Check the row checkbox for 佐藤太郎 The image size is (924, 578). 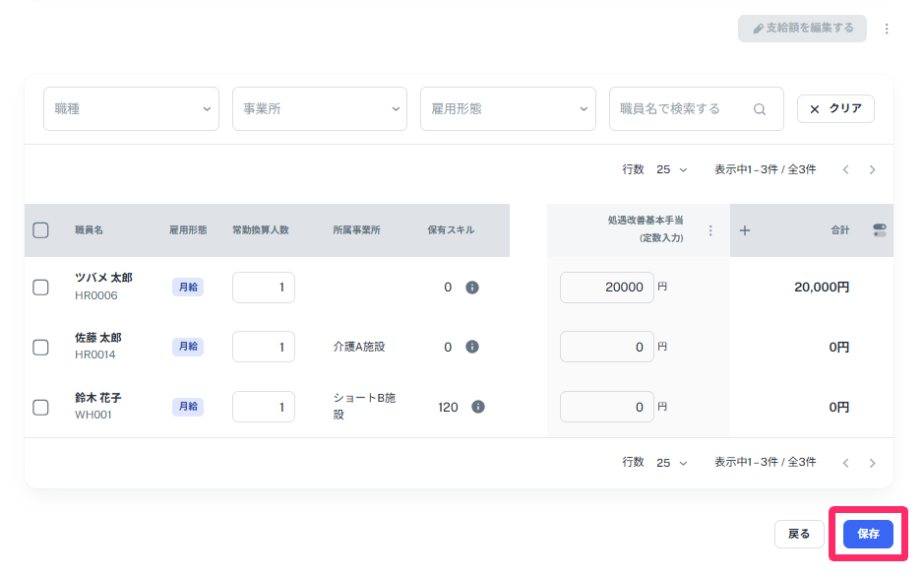point(40,347)
